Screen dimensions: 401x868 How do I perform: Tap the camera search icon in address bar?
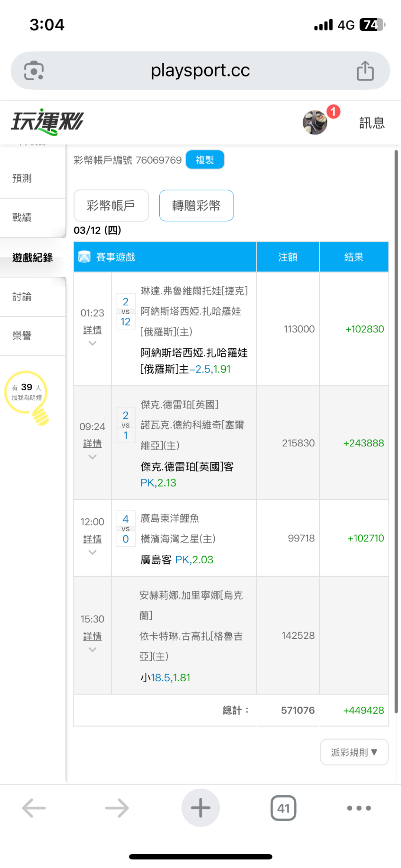[x=34, y=71]
